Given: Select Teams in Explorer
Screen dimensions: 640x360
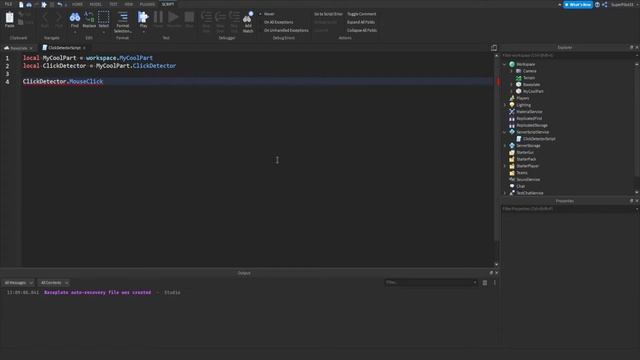Looking at the screenshot, I should (521, 173).
